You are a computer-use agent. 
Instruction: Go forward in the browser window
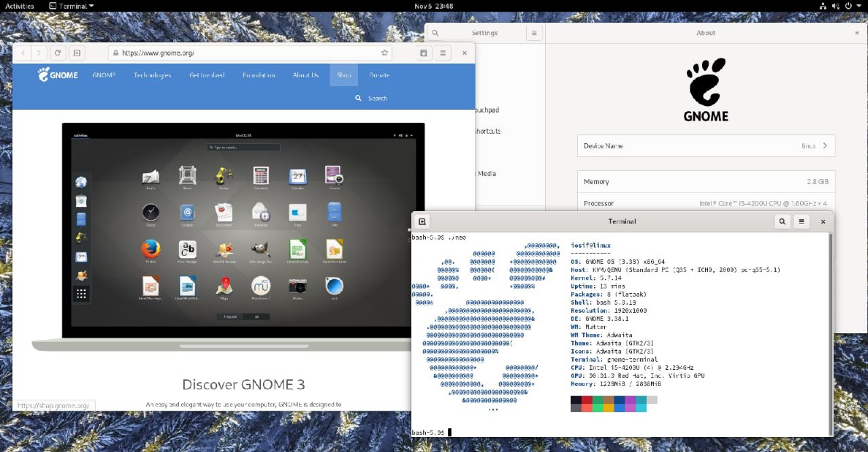pyautogui.click(x=40, y=53)
